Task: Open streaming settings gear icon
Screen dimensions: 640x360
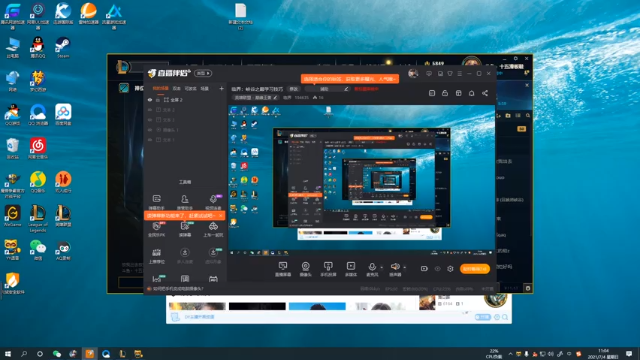Action: point(450,269)
